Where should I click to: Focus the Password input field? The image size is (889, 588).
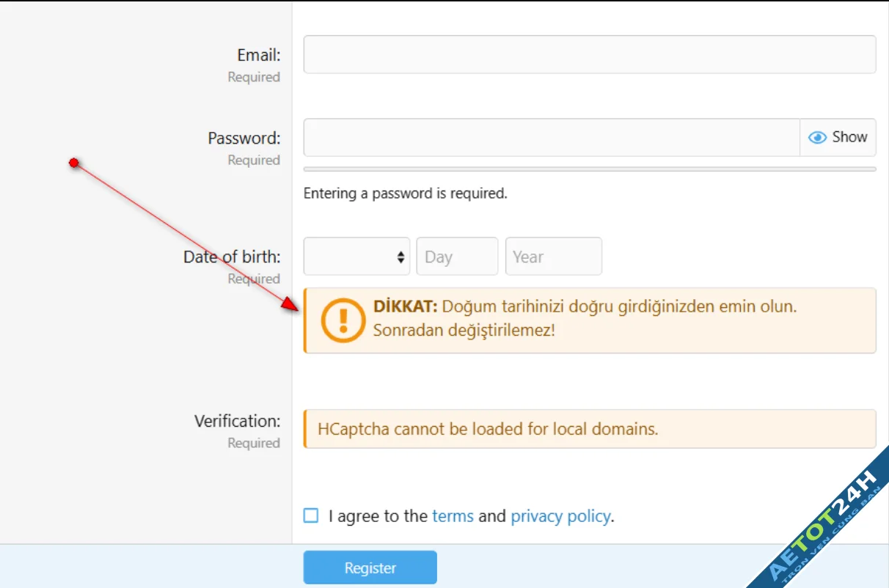(551, 138)
